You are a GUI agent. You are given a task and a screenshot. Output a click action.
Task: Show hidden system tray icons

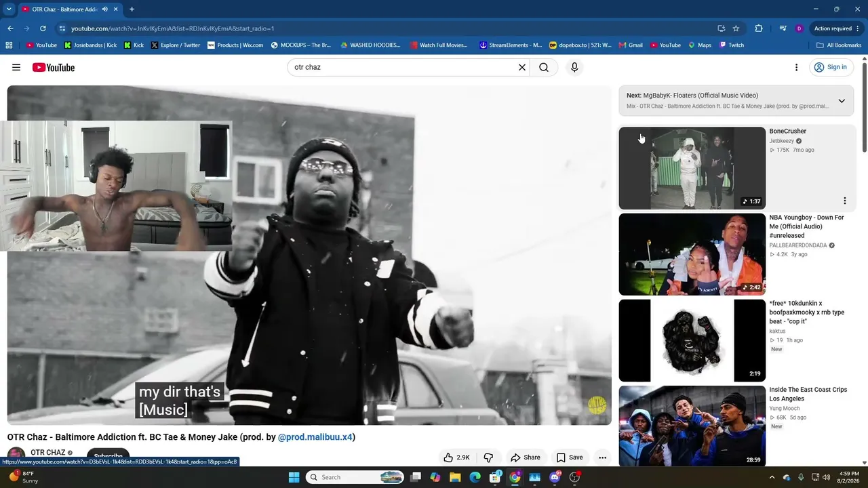[x=772, y=477]
